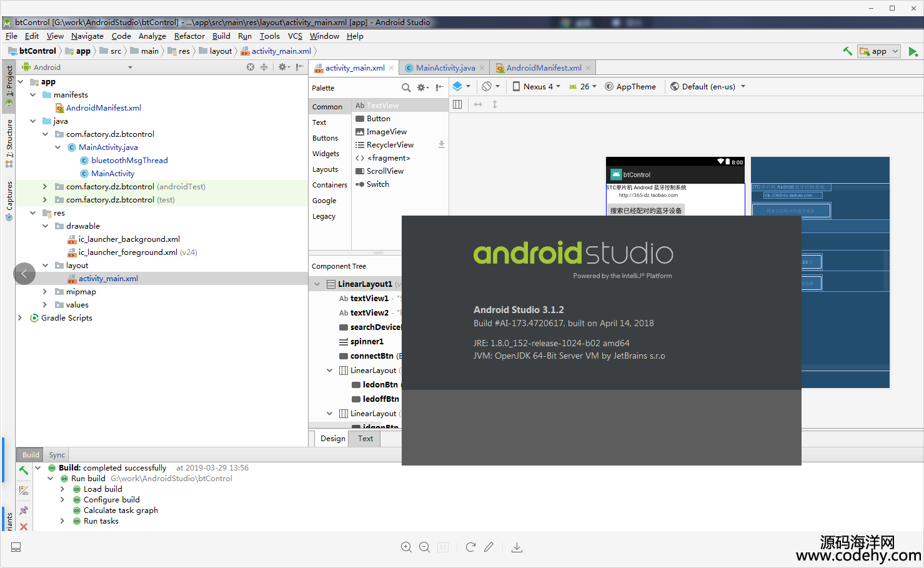
Task: Click the tool windows icon at bottom left
Action: [x=16, y=547]
